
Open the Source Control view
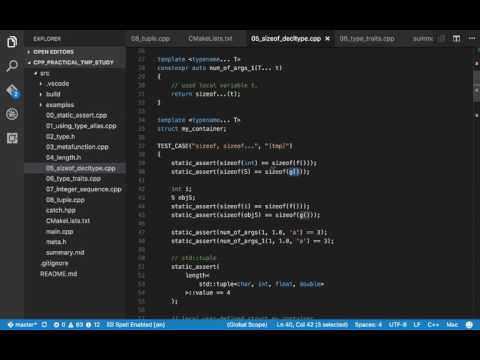tap(13, 91)
